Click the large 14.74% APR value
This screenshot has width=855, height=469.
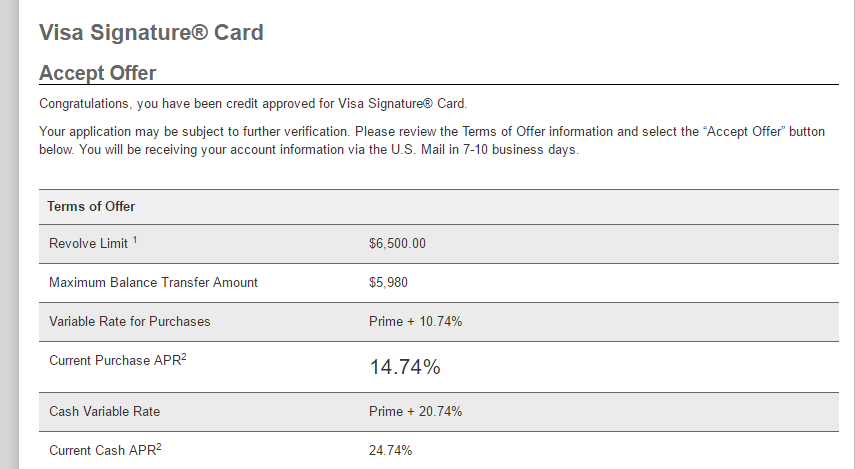coord(405,367)
